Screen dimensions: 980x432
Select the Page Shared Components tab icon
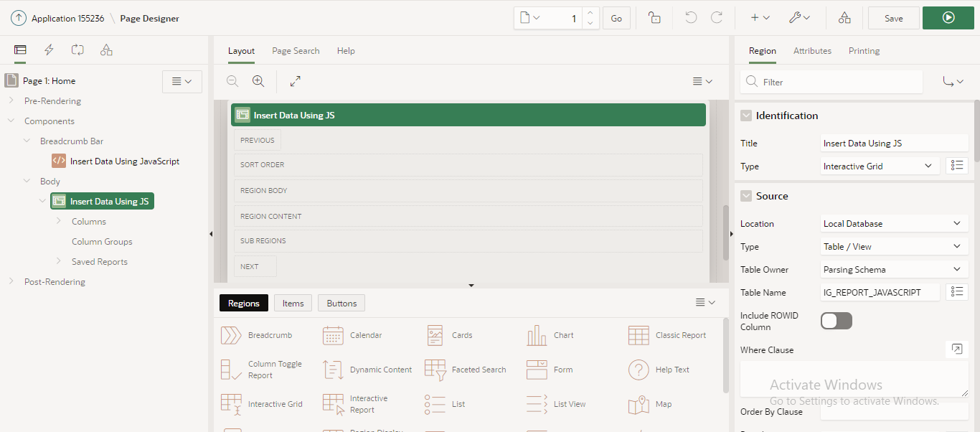click(106, 50)
